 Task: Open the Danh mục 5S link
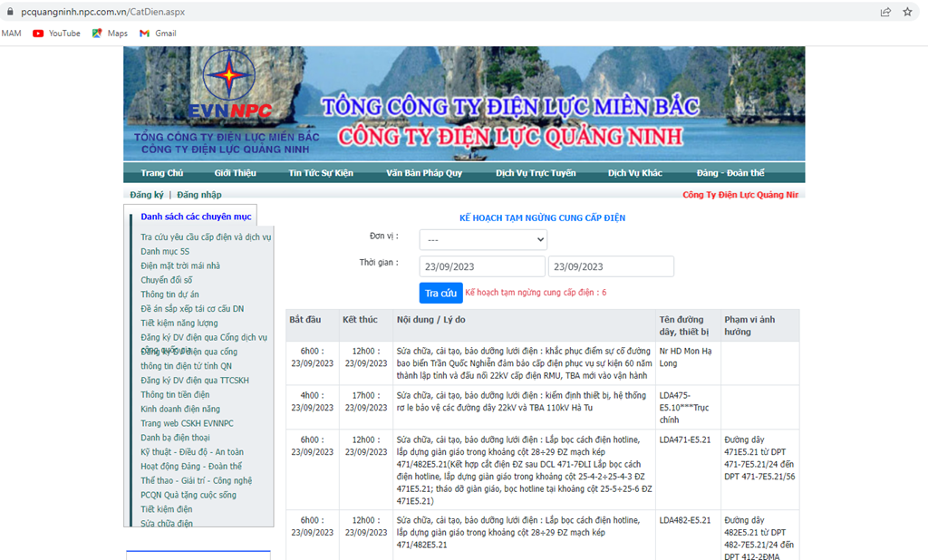pos(165,251)
